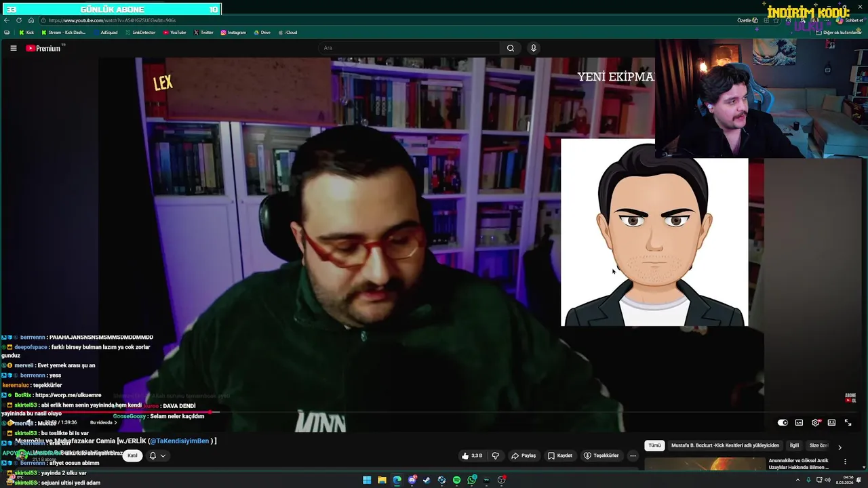Open the LinkDetector bookmark

140,33
